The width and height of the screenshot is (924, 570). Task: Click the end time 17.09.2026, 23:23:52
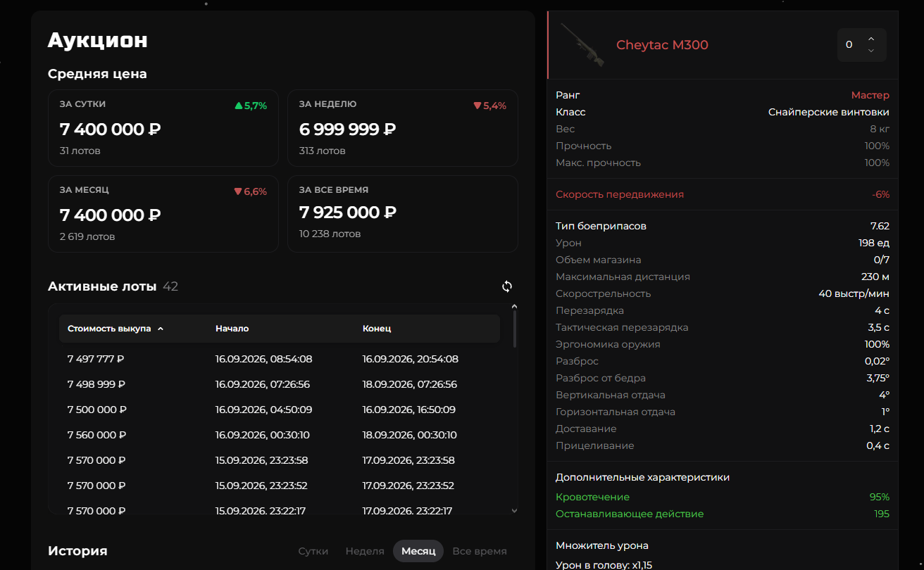coord(408,486)
